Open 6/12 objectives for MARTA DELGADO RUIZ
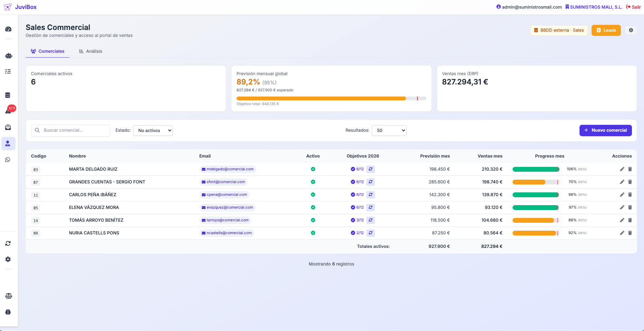 357,169
